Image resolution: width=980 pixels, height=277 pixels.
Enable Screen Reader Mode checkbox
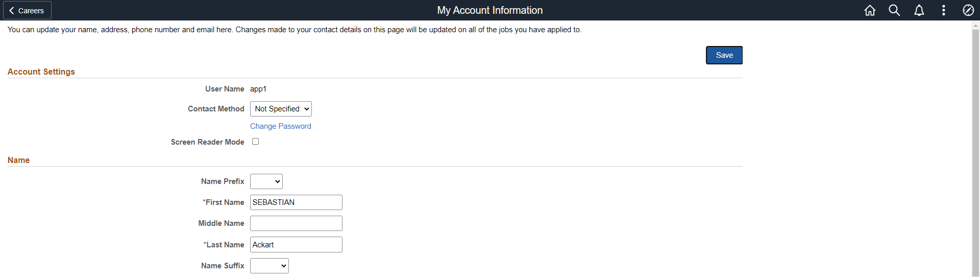(255, 142)
